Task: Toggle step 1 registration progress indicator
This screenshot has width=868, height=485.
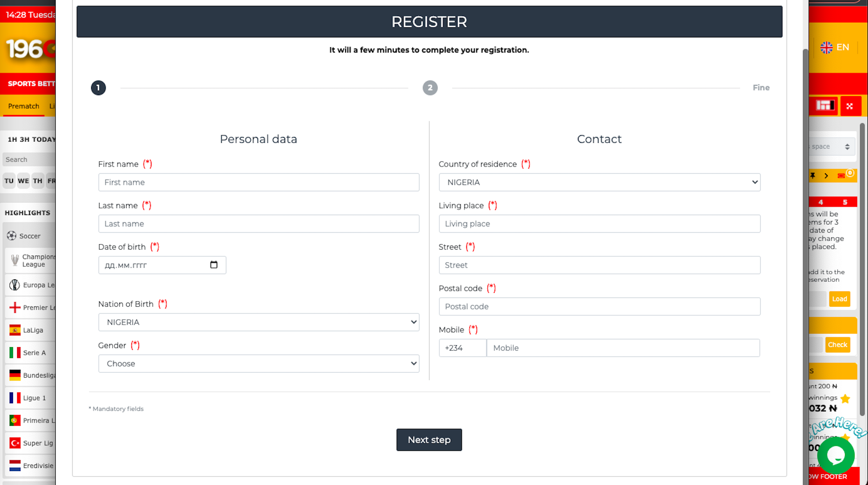Action: tap(97, 87)
